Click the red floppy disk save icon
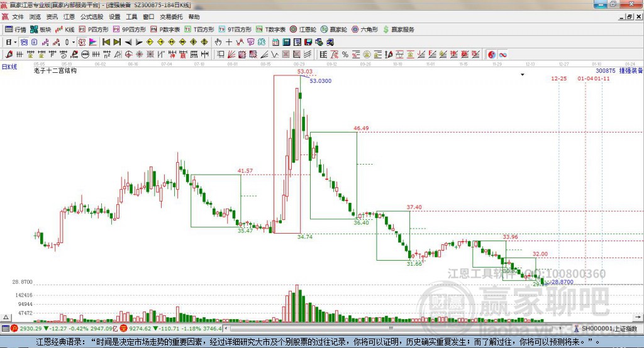This screenshot has height=348, width=644. [308, 42]
